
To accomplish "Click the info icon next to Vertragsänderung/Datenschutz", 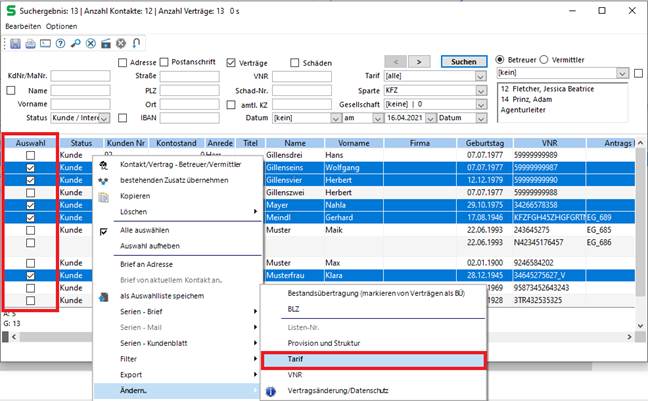I will (270, 391).
